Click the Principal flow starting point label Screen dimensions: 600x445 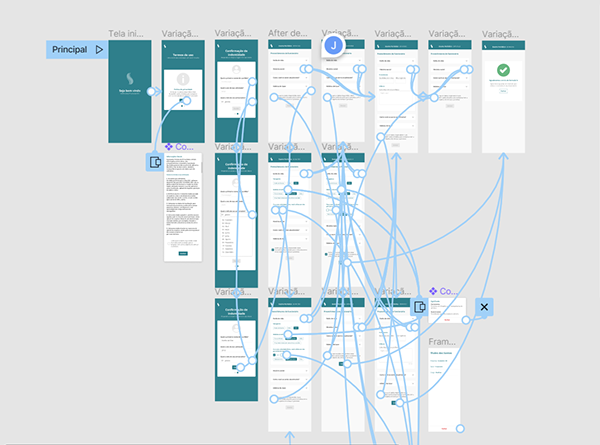pyautogui.click(x=70, y=49)
